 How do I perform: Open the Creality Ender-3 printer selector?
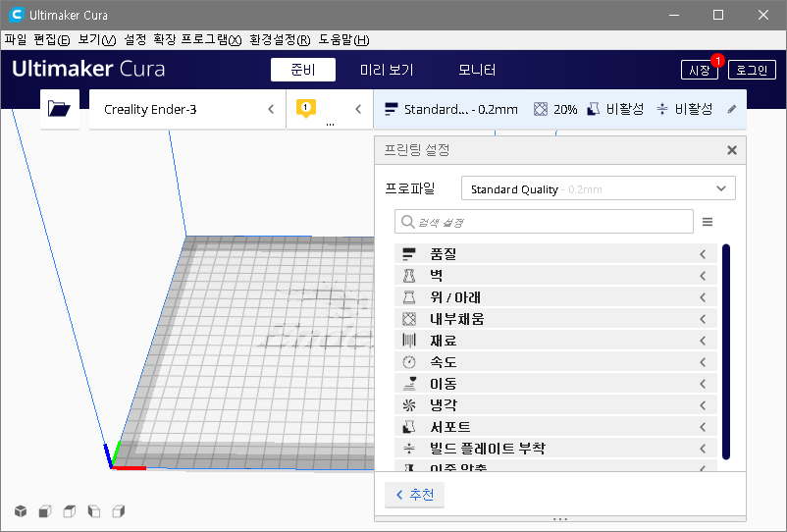point(187,109)
